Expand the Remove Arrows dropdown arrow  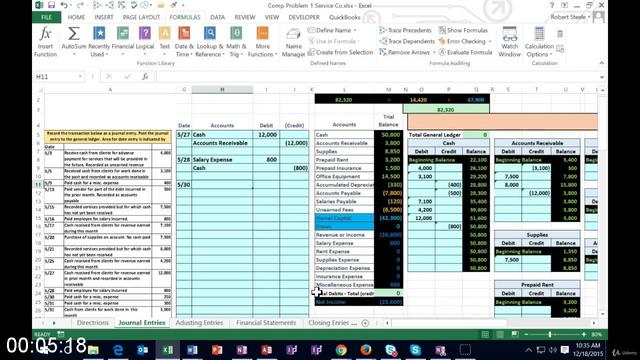point(434,53)
